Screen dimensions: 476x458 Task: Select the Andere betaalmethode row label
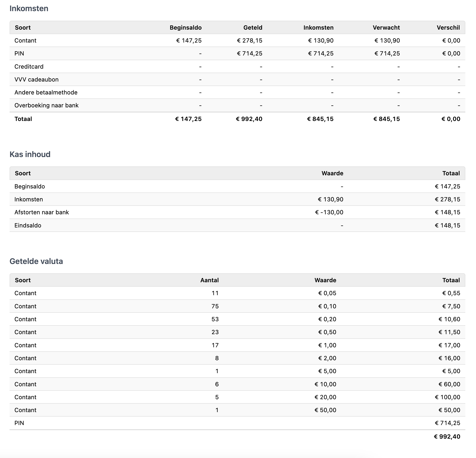tap(46, 92)
